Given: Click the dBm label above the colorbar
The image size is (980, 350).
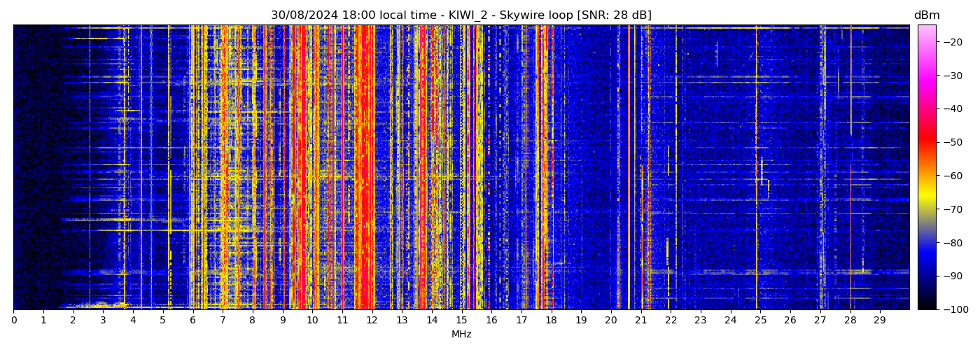Looking at the screenshot, I should [927, 15].
